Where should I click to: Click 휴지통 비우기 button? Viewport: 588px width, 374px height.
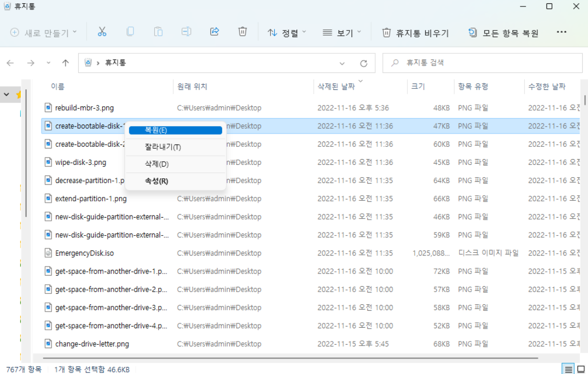pyautogui.click(x=416, y=32)
